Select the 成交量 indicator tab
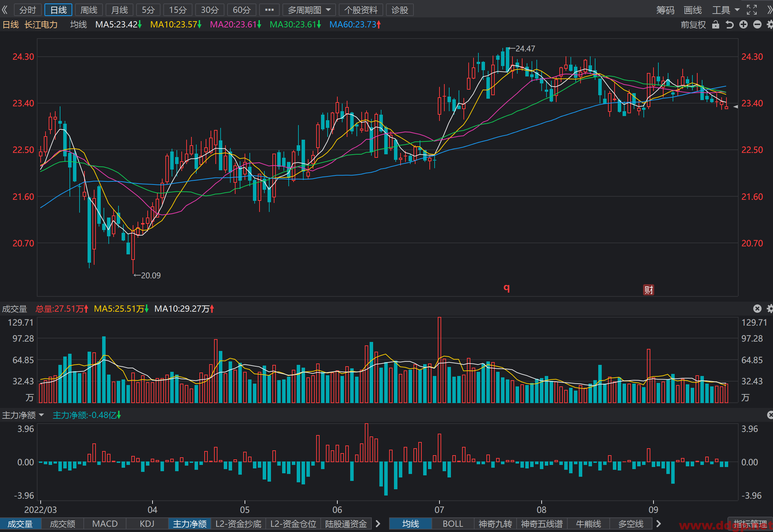Screen dimensions: 773x532 click(20, 524)
